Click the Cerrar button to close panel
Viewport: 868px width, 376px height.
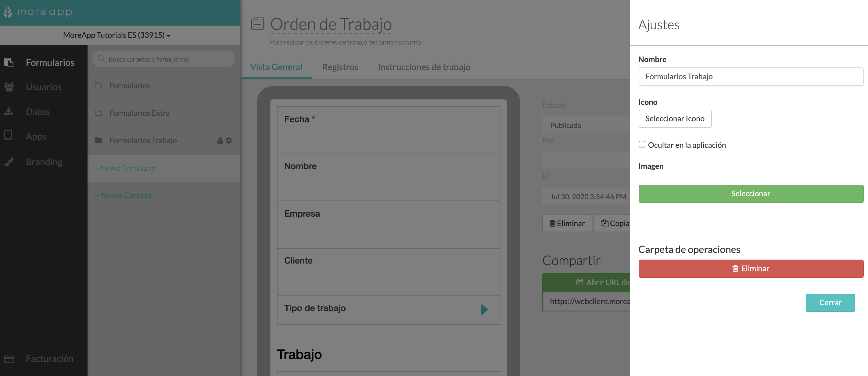coord(830,303)
